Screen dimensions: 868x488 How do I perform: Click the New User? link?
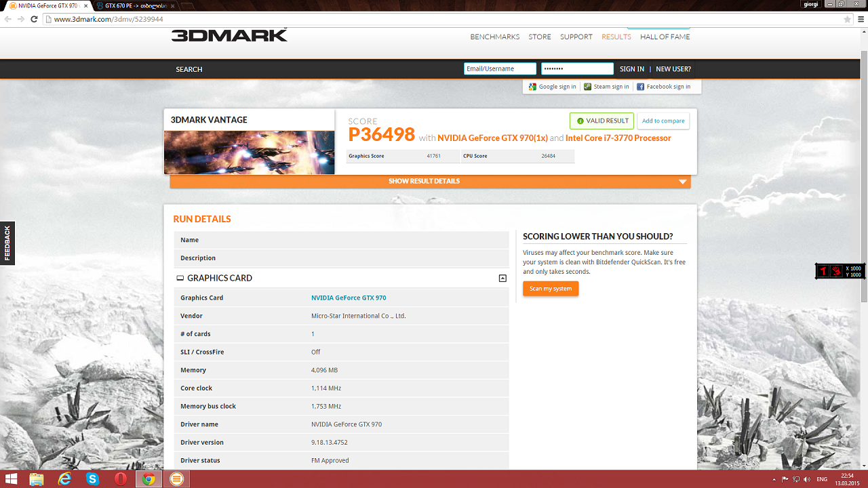[673, 69]
